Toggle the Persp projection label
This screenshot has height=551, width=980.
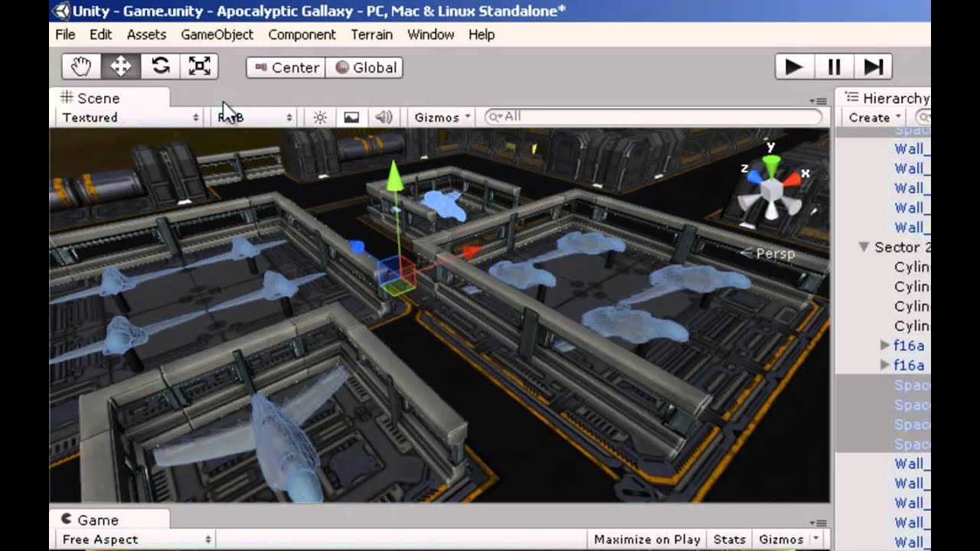(768, 253)
